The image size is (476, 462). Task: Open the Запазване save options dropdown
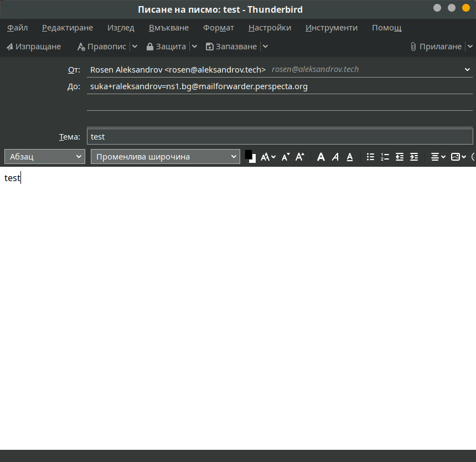[265, 47]
